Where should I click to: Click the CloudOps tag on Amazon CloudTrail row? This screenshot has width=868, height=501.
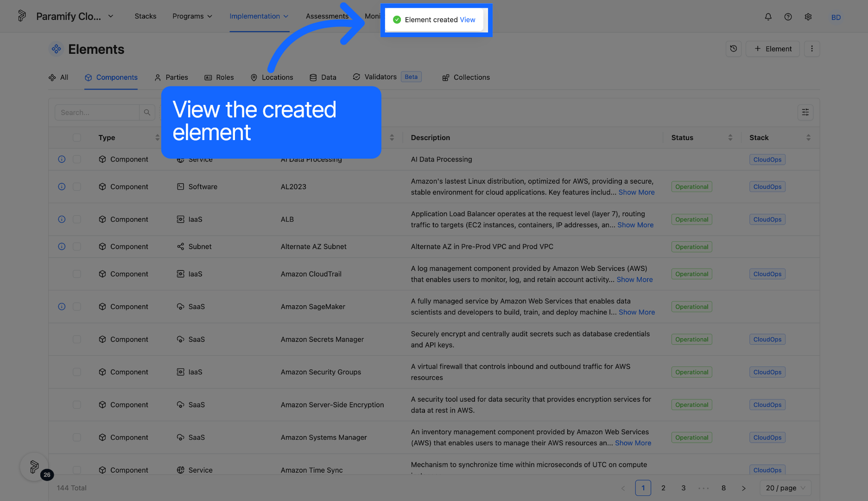[x=767, y=274]
